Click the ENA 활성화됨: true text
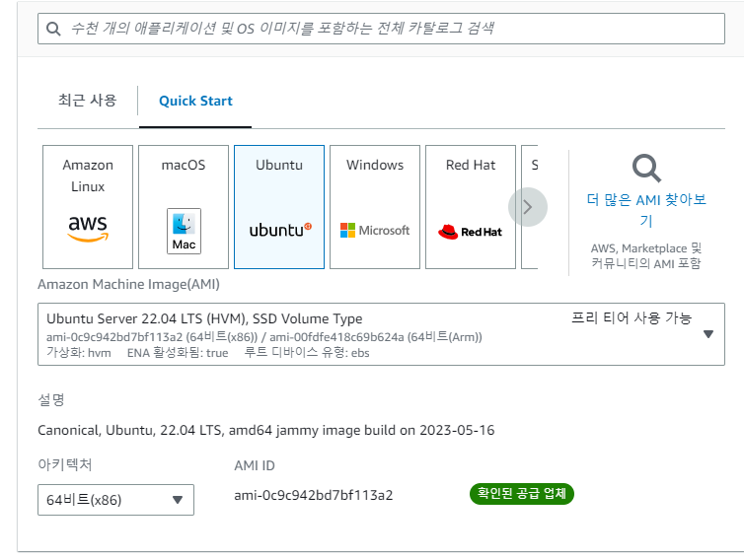Screen dimensions: 744x560 click(178, 353)
